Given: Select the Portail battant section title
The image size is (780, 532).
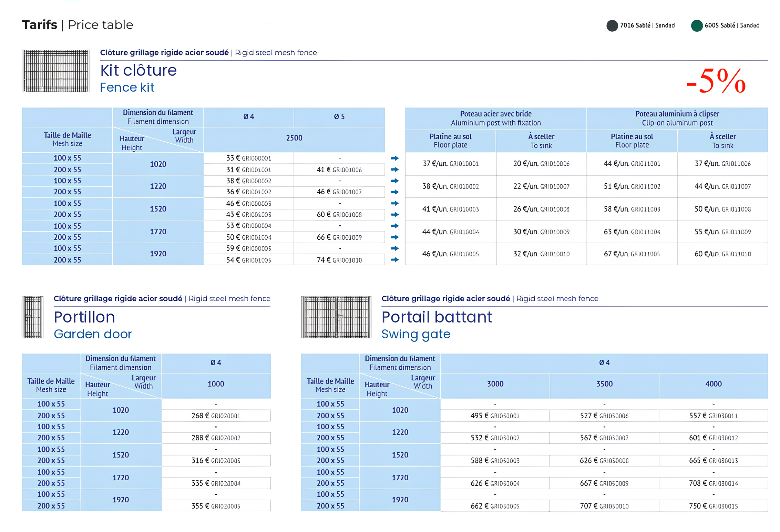Looking at the screenshot, I should point(437,317).
